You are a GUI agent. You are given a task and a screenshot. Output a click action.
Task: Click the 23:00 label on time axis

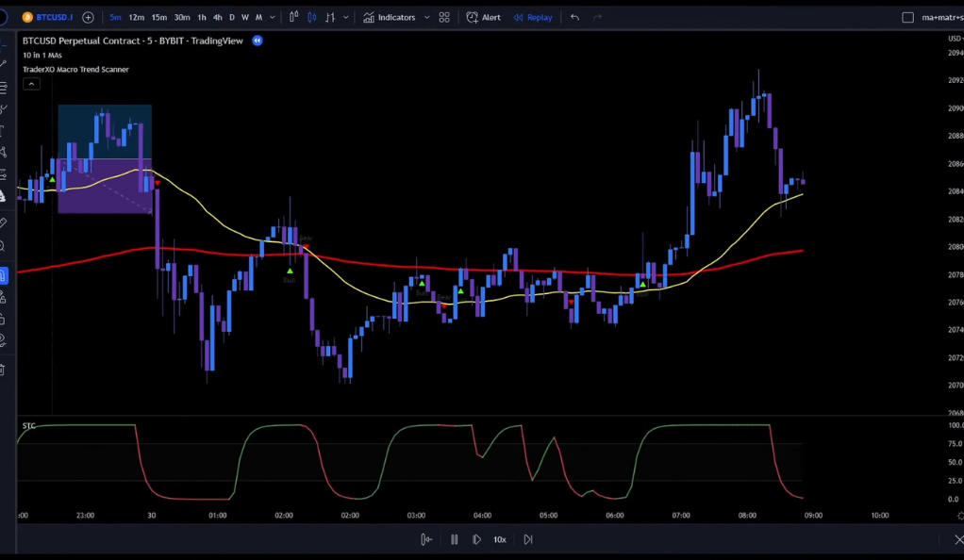pyautogui.click(x=85, y=515)
